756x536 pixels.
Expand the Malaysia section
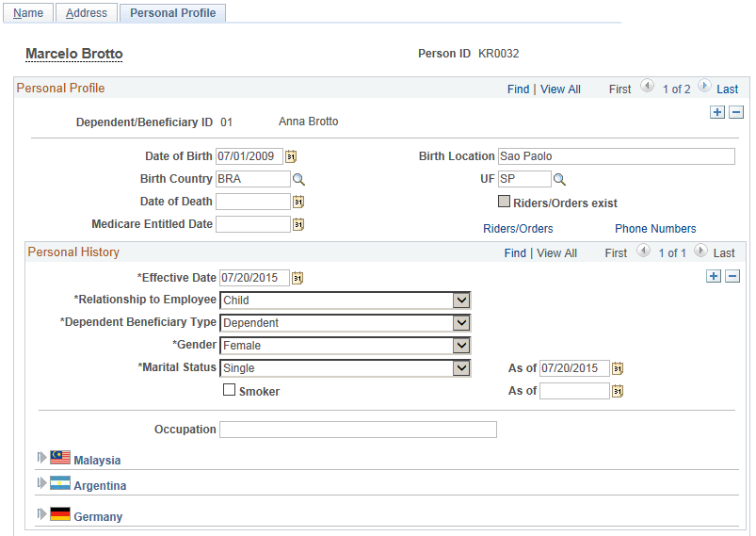[42, 457]
